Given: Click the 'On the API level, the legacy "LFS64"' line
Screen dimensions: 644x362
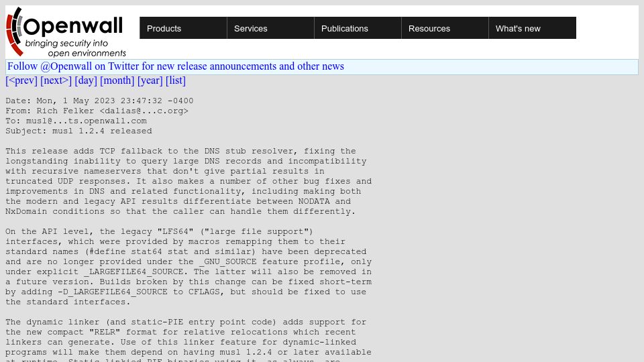Looking at the screenshot, I should (160, 231).
